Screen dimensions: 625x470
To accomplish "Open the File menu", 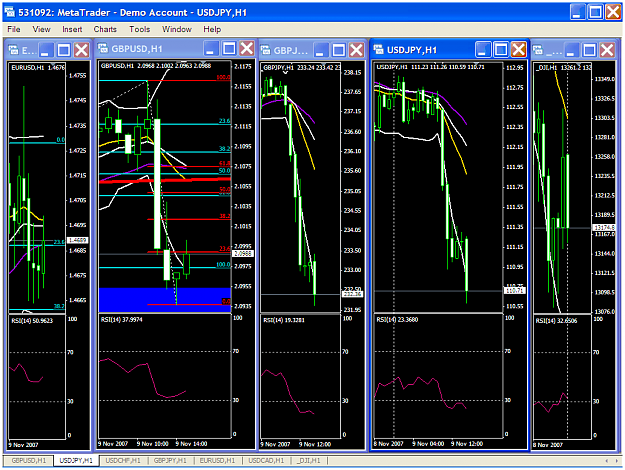I will 14,29.
